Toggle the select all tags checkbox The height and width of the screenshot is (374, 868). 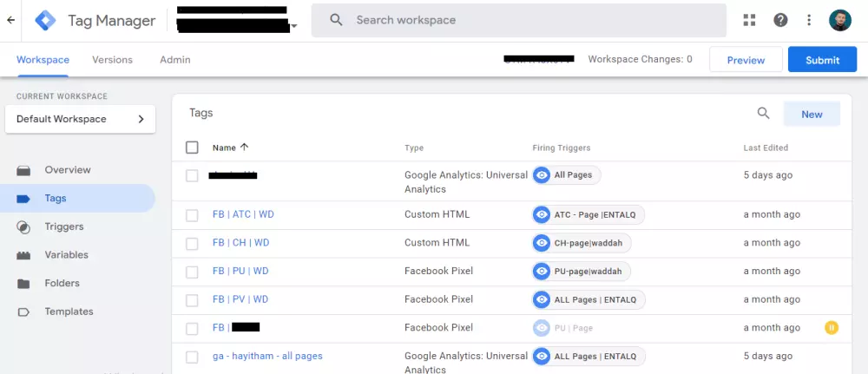click(192, 148)
